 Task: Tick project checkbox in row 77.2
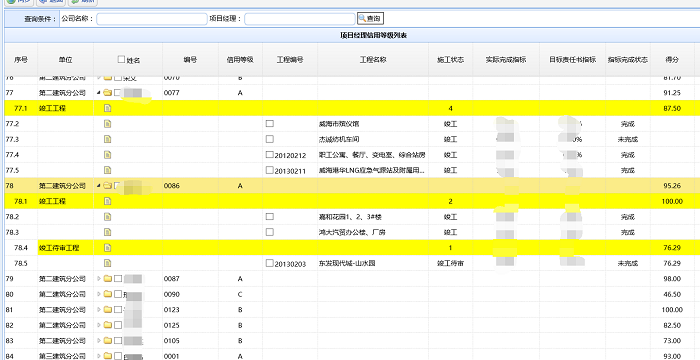click(270, 124)
